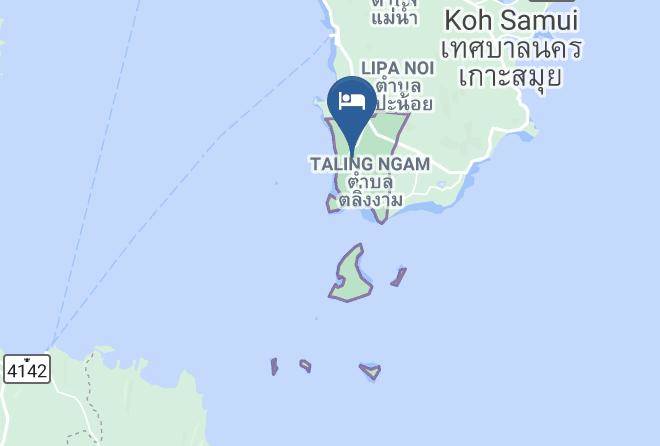Viewport: 660px width, 446px height.
Task: Click the Thai label เทศบาลนคร
Action: [x=511, y=48]
